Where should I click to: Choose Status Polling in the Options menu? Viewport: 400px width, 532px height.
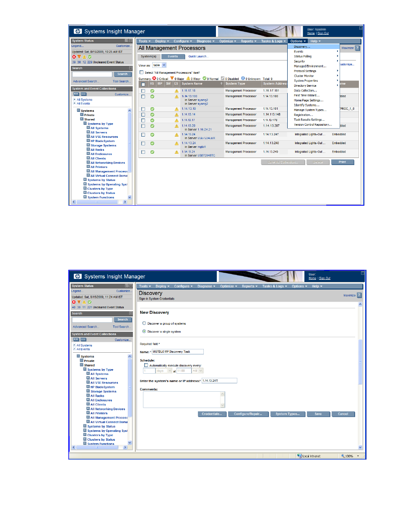[x=313, y=57]
